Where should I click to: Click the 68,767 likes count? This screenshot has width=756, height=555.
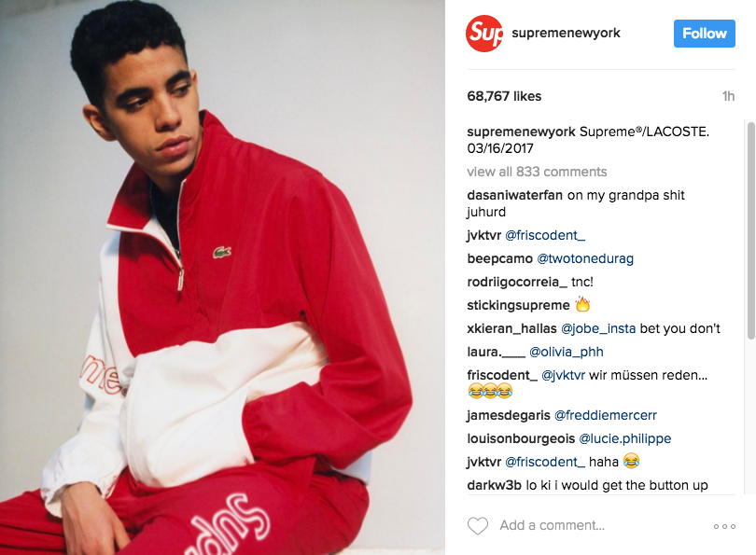click(x=504, y=96)
